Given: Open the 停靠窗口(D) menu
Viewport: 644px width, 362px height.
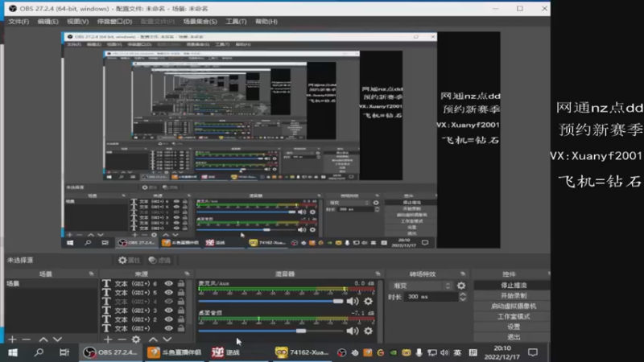Looking at the screenshot, I should tap(114, 22).
